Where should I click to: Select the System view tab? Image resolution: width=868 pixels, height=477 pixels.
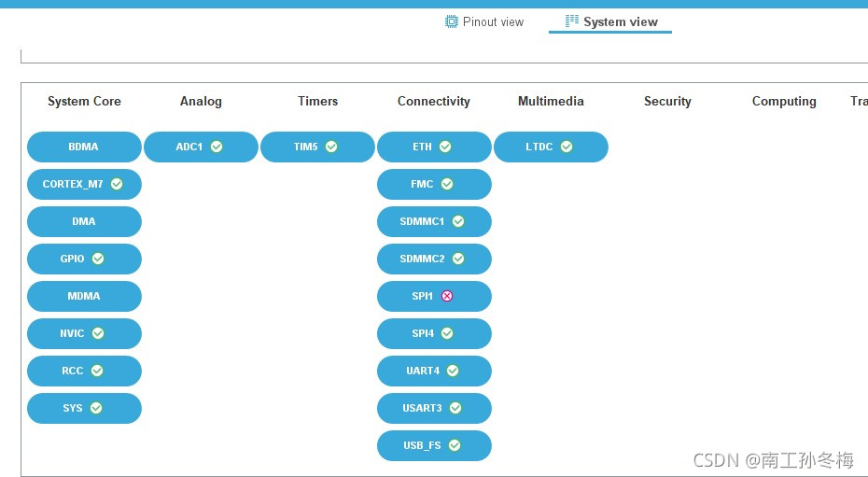pyautogui.click(x=610, y=22)
